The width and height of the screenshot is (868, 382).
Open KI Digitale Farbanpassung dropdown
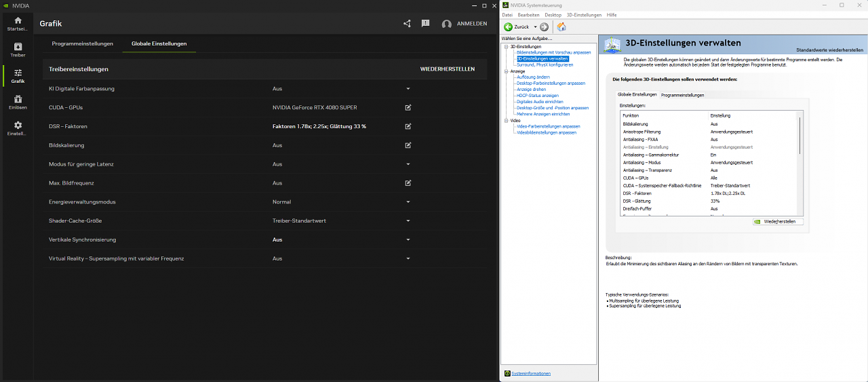pyautogui.click(x=408, y=89)
